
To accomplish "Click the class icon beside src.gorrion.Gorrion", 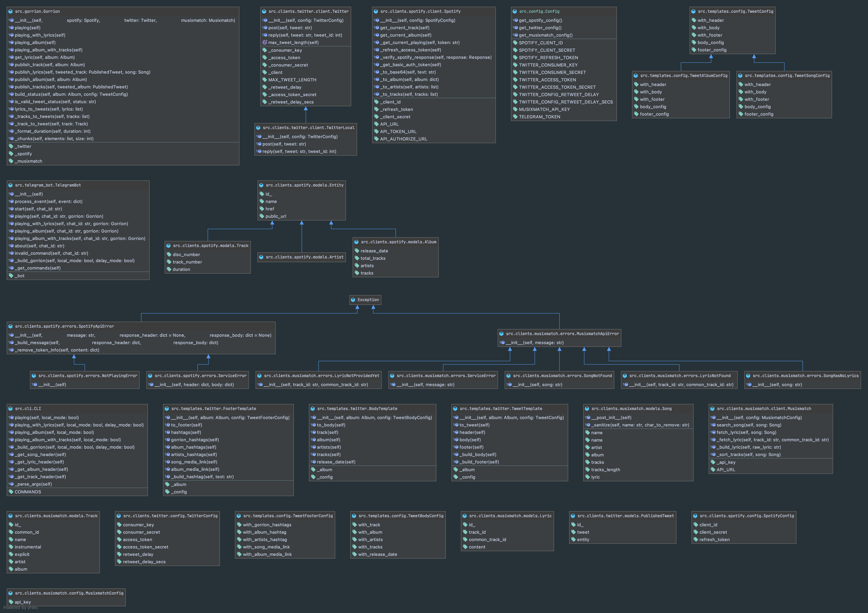I will 11,11.
